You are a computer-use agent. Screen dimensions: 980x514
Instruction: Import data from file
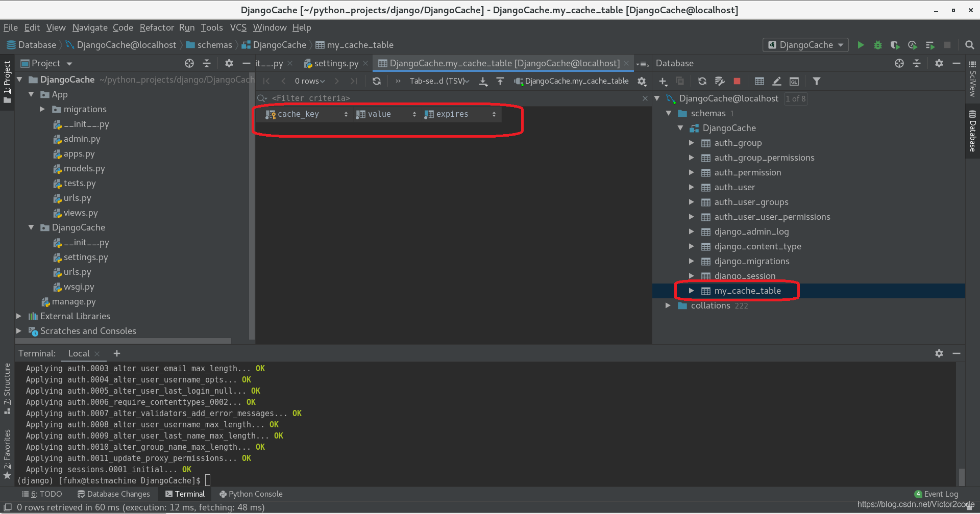(500, 81)
